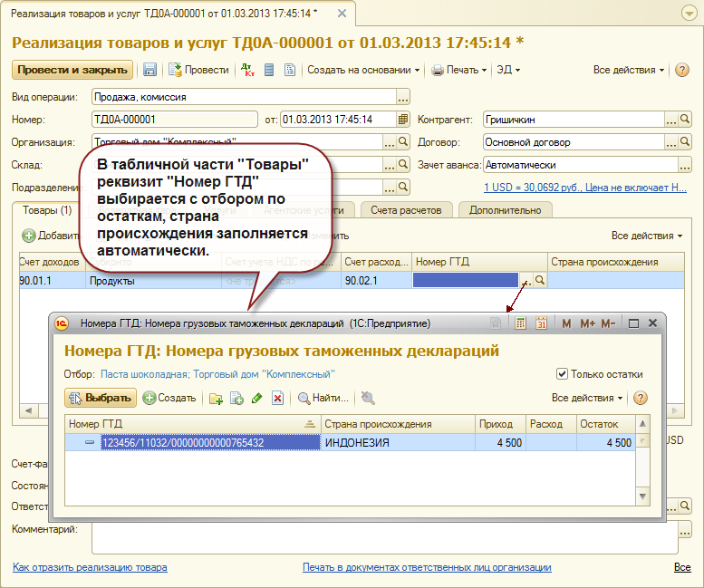This screenshot has width=704, height=588.
Task: Open Все действия in the main toolbar
Action: click(629, 70)
